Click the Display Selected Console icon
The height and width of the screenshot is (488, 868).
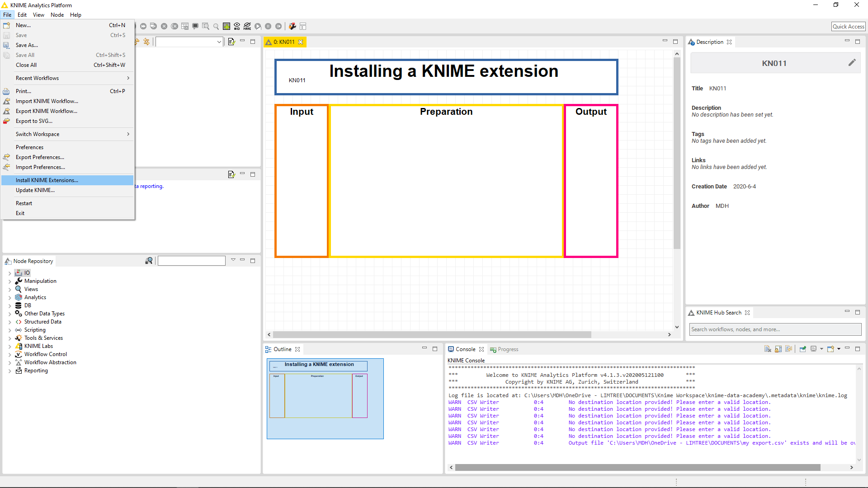[x=813, y=349]
